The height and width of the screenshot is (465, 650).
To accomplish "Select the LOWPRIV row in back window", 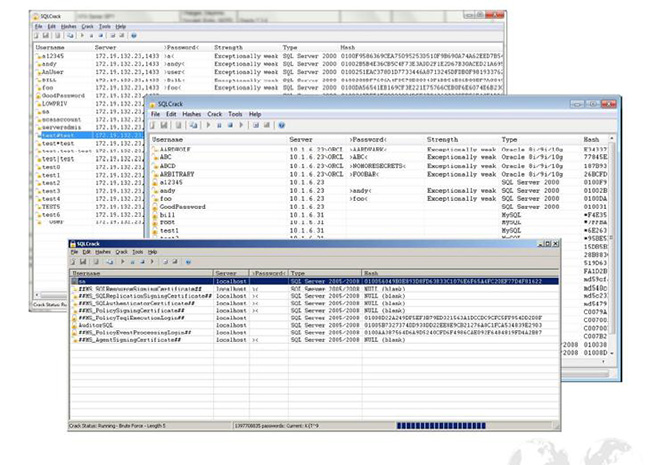I will click(x=89, y=104).
